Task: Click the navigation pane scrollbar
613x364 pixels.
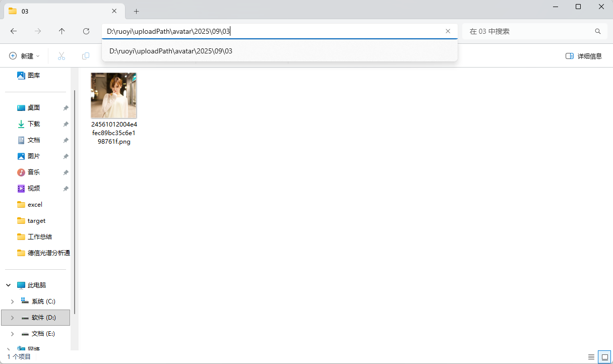Action: (x=75, y=202)
